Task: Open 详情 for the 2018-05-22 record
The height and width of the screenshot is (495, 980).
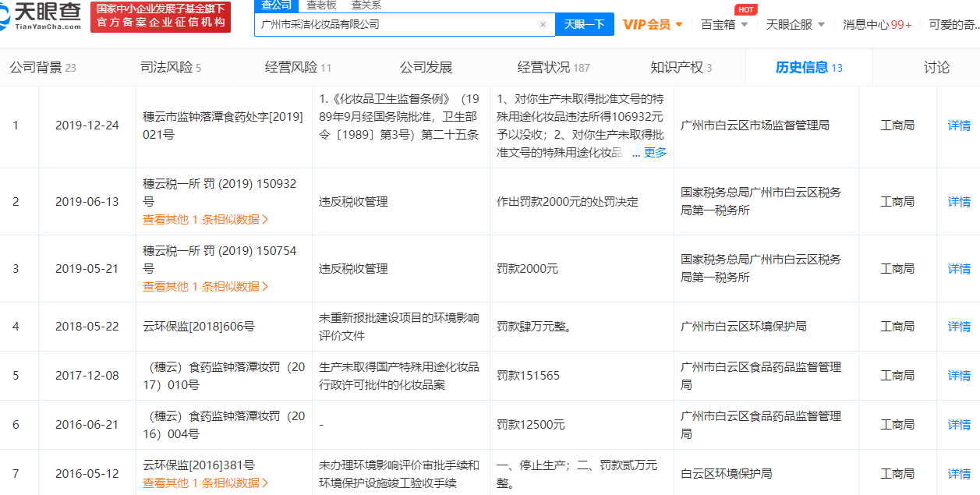Action: tap(959, 327)
